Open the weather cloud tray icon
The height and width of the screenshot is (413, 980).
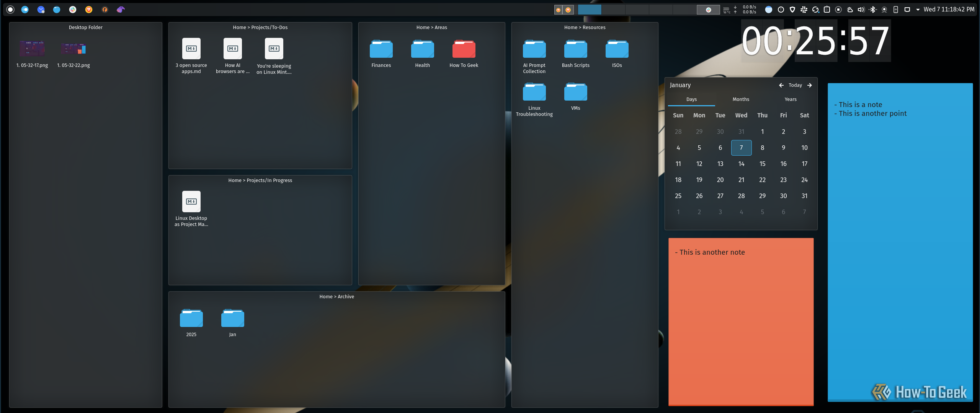click(850, 10)
